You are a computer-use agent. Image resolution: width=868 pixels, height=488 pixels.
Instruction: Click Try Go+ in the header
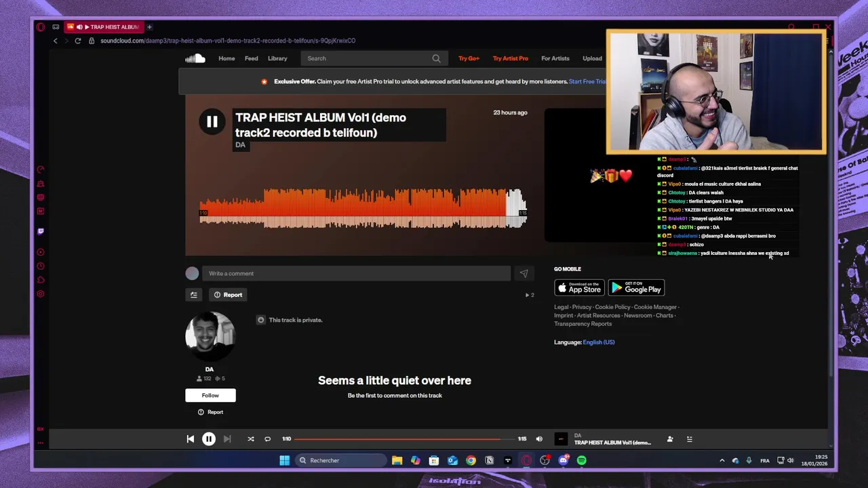pos(469,58)
